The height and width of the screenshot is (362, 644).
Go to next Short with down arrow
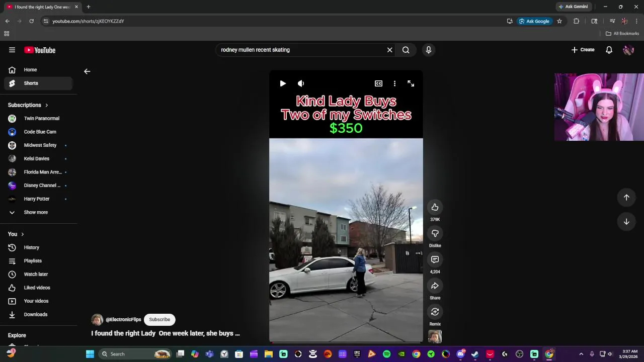pyautogui.click(x=626, y=222)
